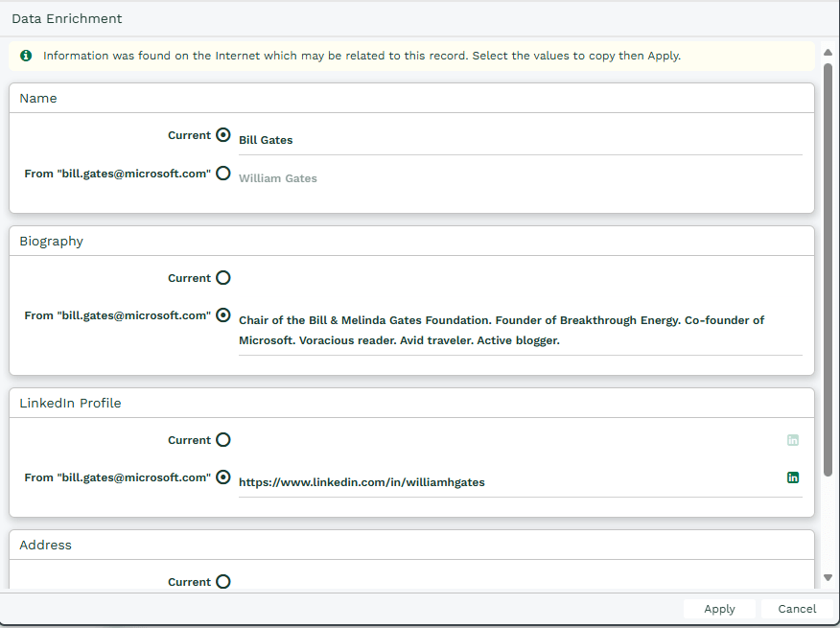Click the green info icon in the notice banner
The width and height of the screenshot is (840, 628).
coord(26,56)
